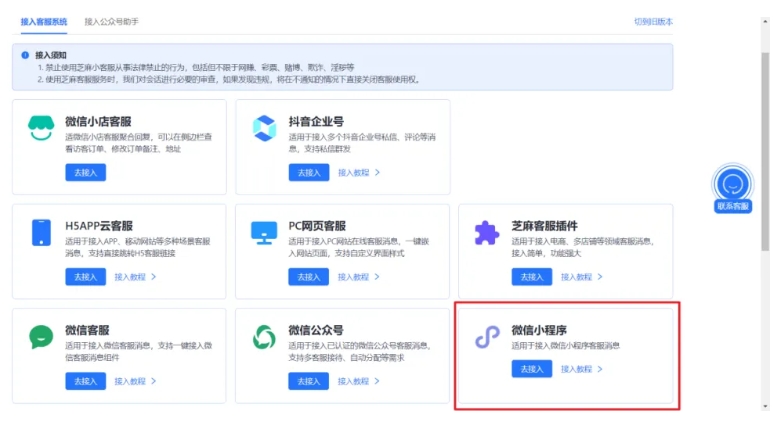
Task: Open 接入教程 link for 微信小程序
Action: coord(581,369)
